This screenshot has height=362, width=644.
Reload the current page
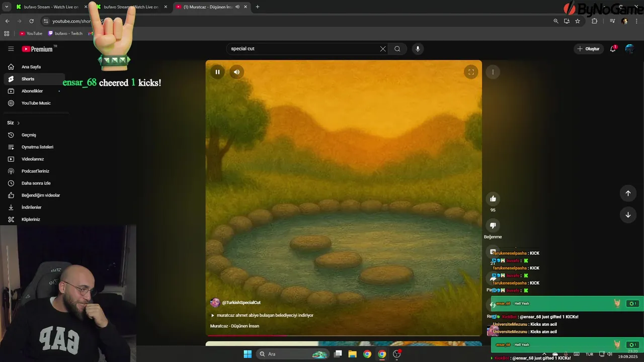pyautogui.click(x=31, y=21)
